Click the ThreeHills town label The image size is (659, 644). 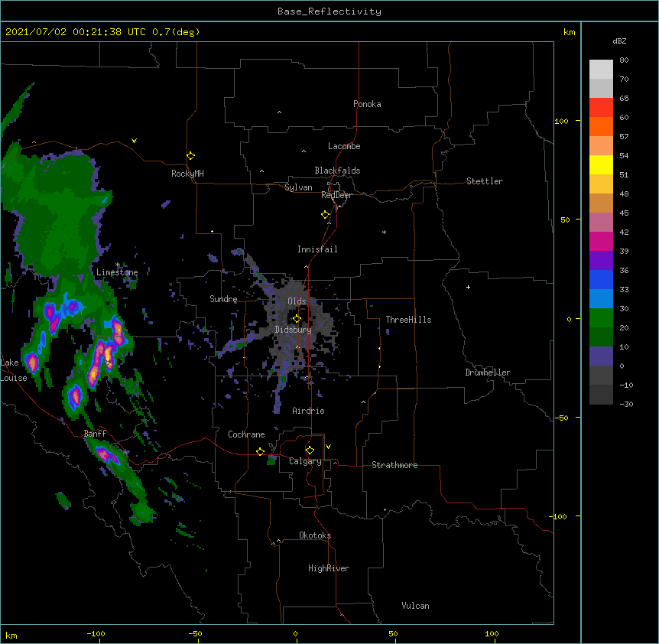click(408, 320)
